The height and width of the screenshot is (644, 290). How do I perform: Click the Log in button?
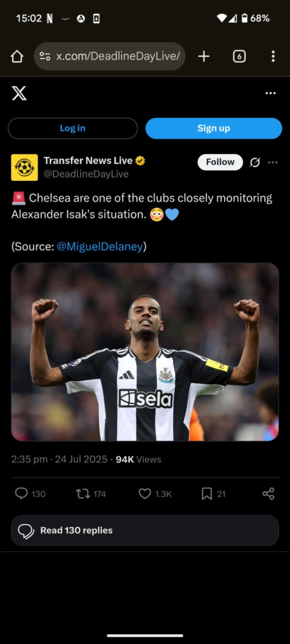click(x=73, y=128)
